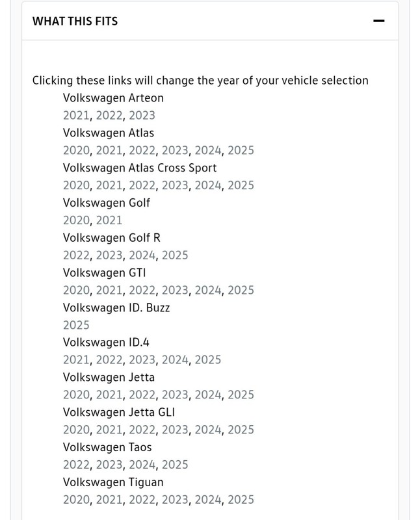The height and width of the screenshot is (520, 420).
Task: Select 2020 for Volkswagen Tiguan
Action: point(76,499)
